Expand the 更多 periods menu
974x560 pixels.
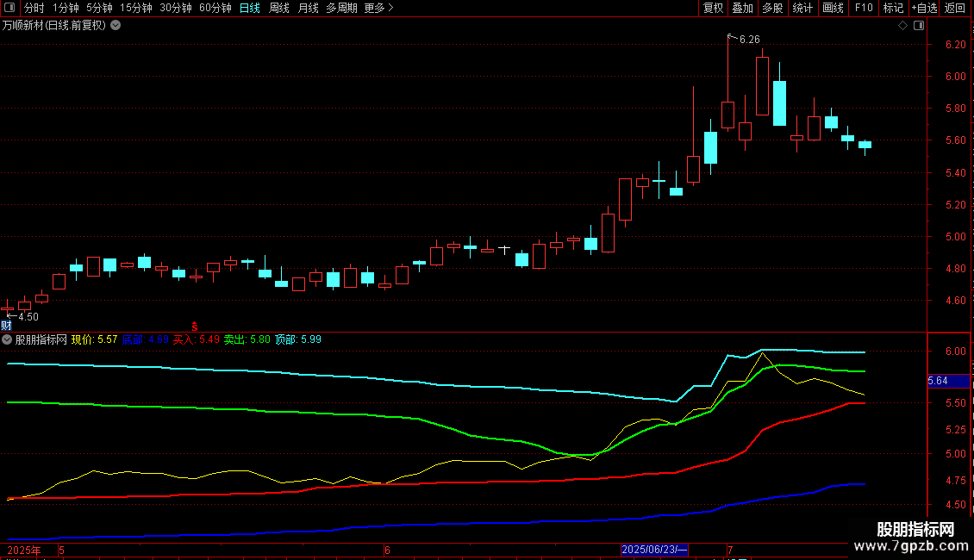(x=378, y=8)
